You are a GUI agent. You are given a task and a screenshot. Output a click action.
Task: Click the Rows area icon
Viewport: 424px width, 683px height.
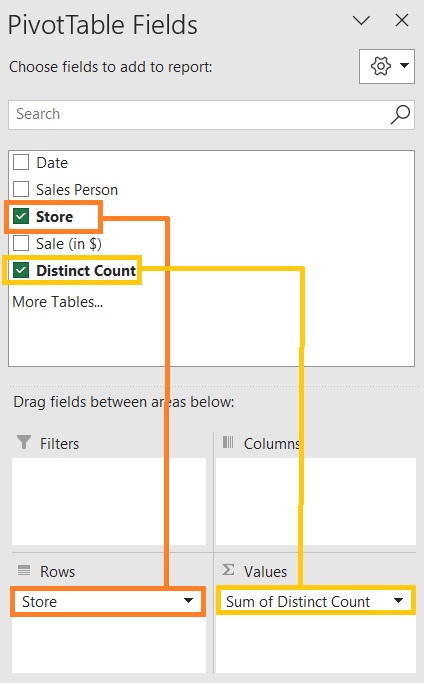click(24, 570)
